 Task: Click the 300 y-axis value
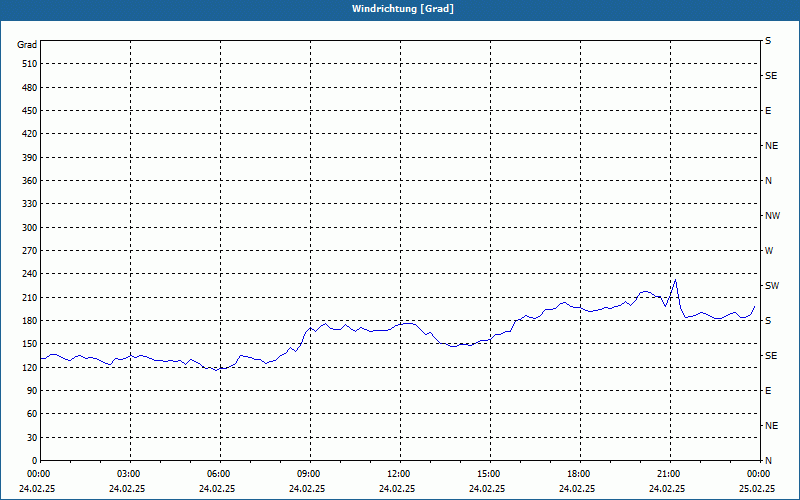30,228
